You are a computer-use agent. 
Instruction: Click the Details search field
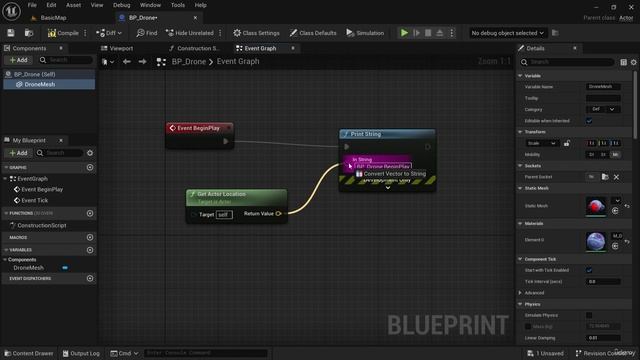point(567,62)
